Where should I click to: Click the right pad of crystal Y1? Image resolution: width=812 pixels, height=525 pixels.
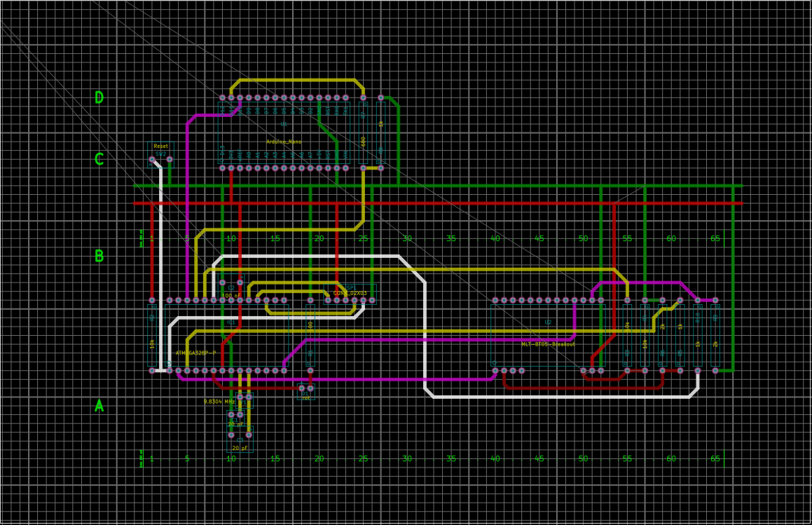249,397
